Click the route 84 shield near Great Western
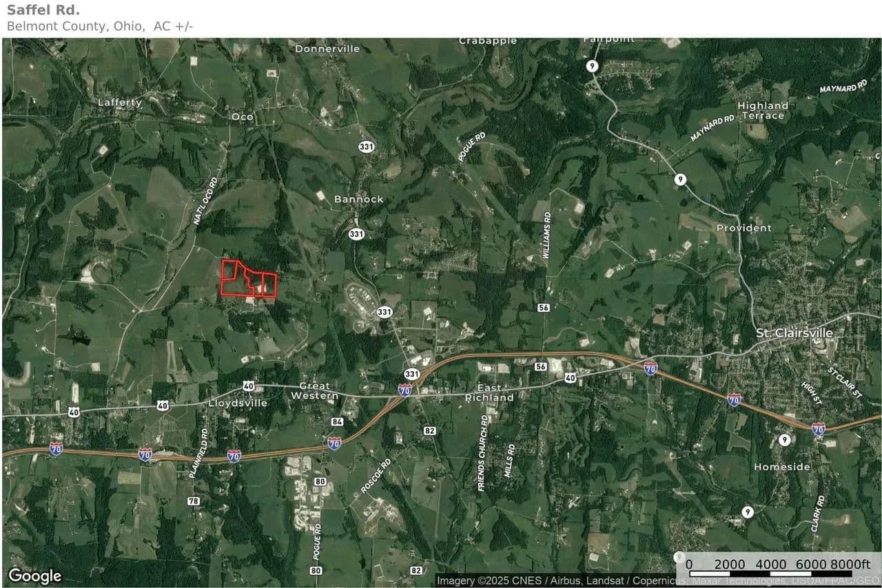 click(x=337, y=421)
